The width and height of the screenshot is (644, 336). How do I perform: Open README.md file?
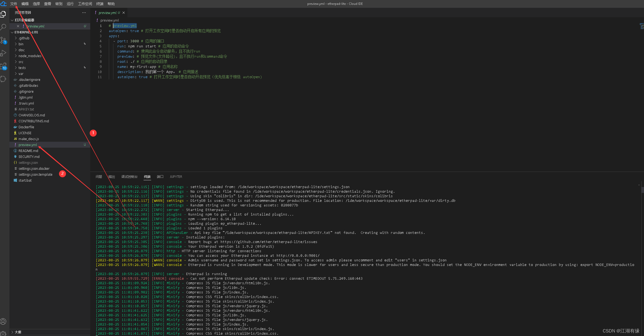coord(50,151)
